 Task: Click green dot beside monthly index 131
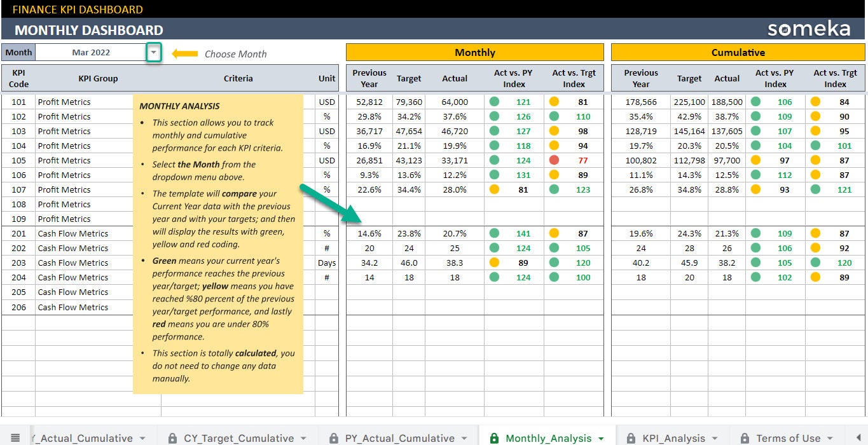494,175
